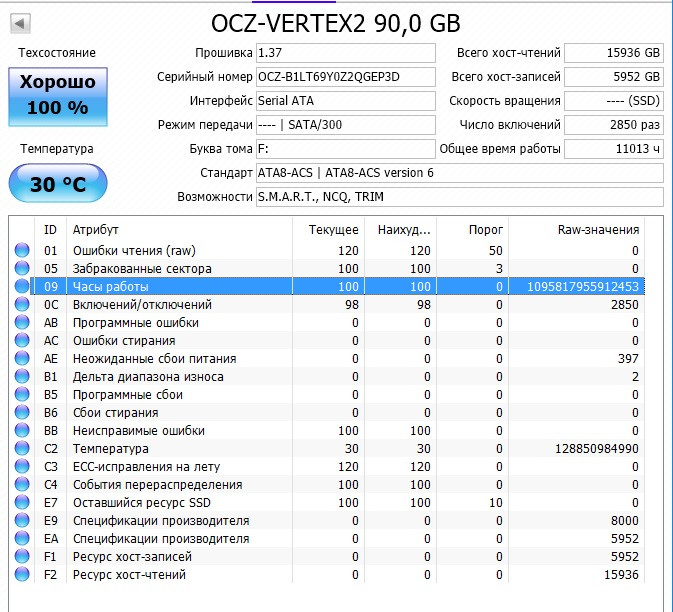Select the ECC-исправления на лету attribute name
Screen dimensions: 673x612
pyautogui.click(x=146, y=467)
